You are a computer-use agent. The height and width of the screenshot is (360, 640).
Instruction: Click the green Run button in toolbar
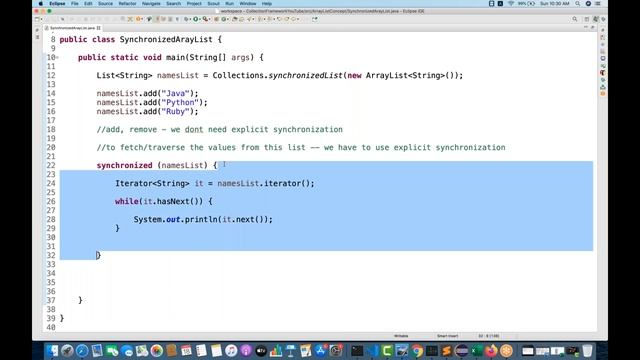pos(196,19)
